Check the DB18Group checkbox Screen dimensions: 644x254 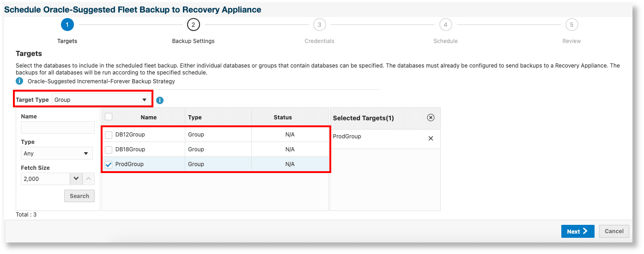point(109,150)
